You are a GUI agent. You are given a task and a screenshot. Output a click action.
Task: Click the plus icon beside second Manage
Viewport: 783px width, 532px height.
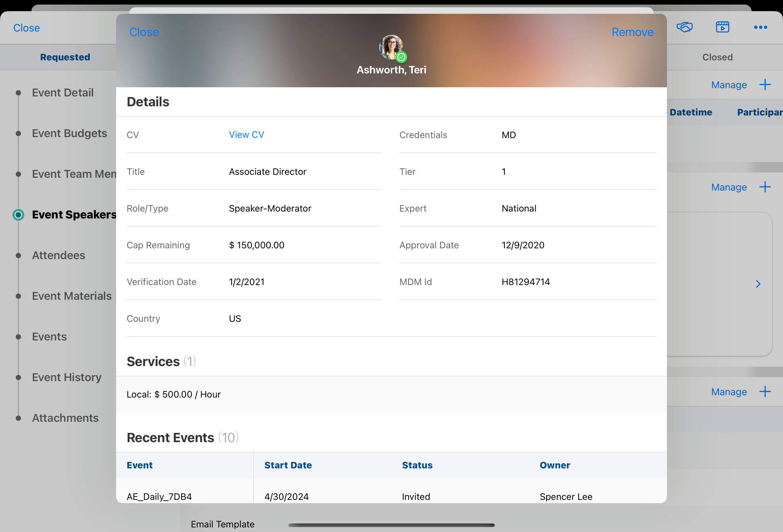coord(765,187)
